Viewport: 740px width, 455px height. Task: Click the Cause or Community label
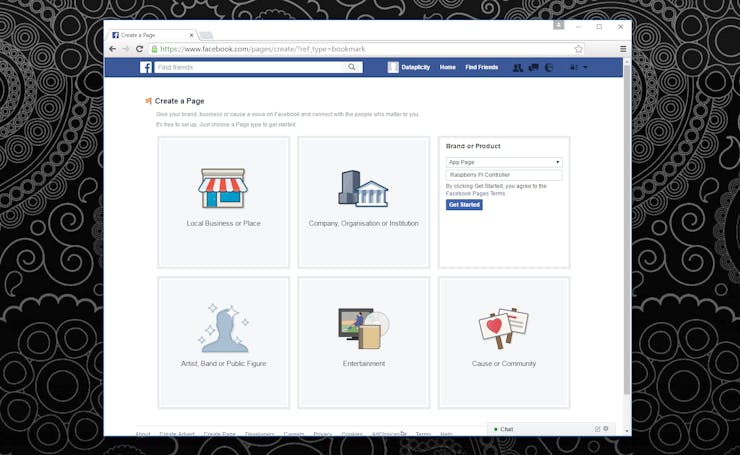[x=504, y=363]
